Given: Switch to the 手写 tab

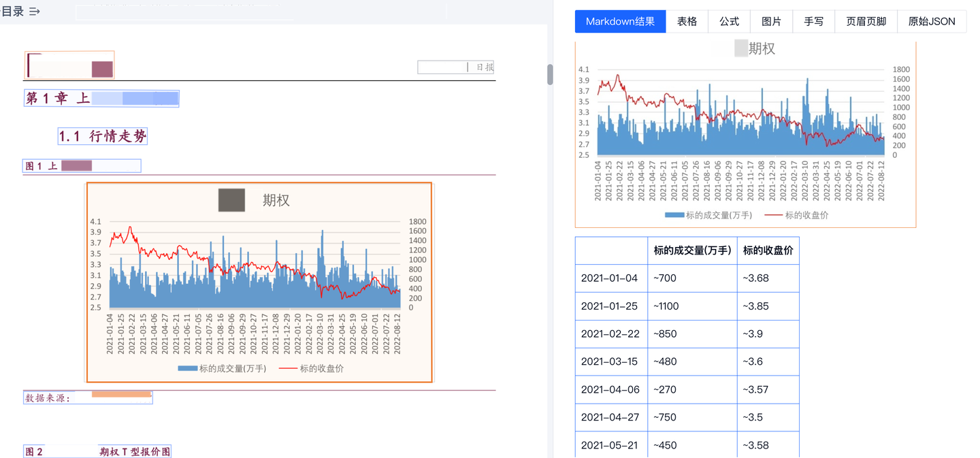Looking at the screenshot, I should 813,21.
